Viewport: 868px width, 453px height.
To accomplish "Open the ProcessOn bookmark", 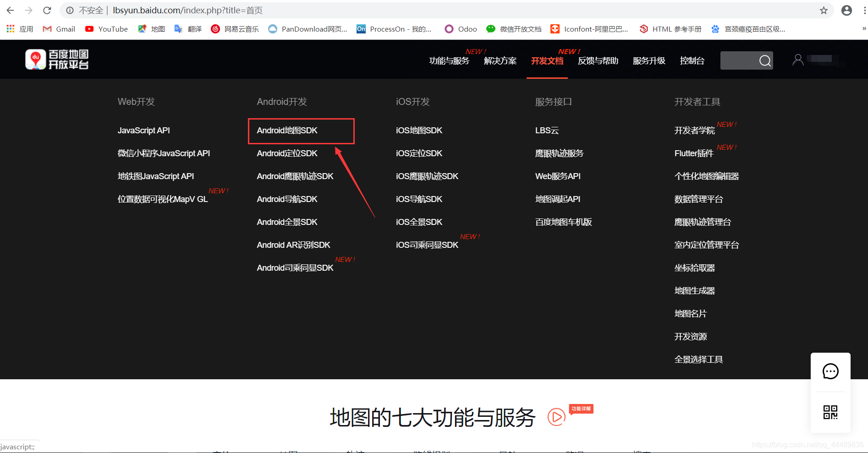I will [x=394, y=29].
